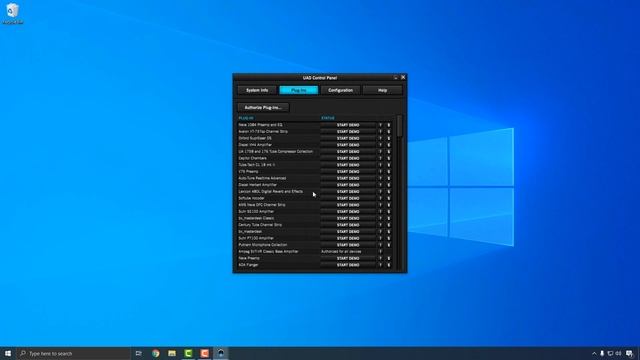Select Lexicon 480L Digital Reverb and Effects

[x=271, y=191]
